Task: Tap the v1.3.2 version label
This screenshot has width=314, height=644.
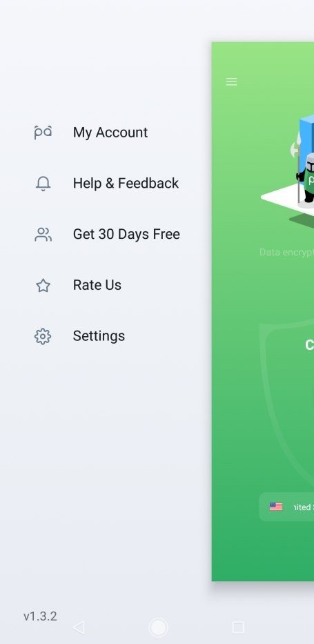Action: pos(40,616)
